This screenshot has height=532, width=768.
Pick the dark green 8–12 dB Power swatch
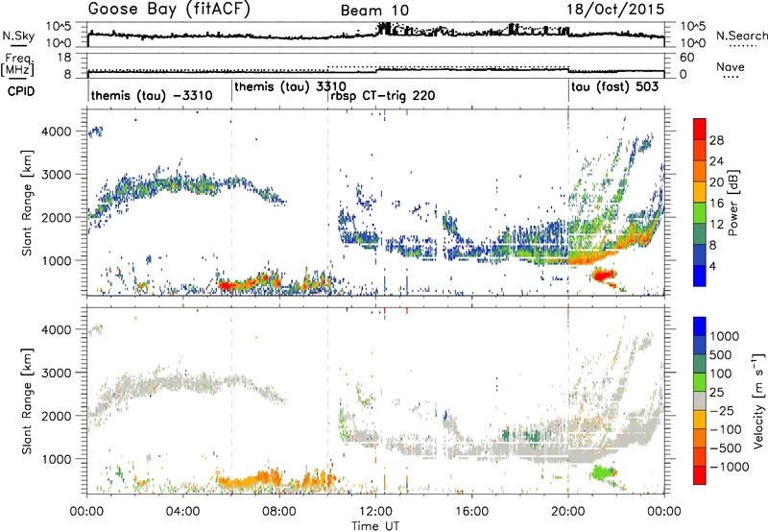point(700,234)
